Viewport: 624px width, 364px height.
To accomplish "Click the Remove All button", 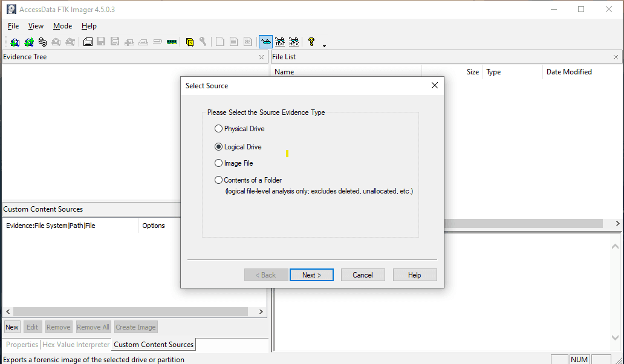I will [x=93, y=327].
